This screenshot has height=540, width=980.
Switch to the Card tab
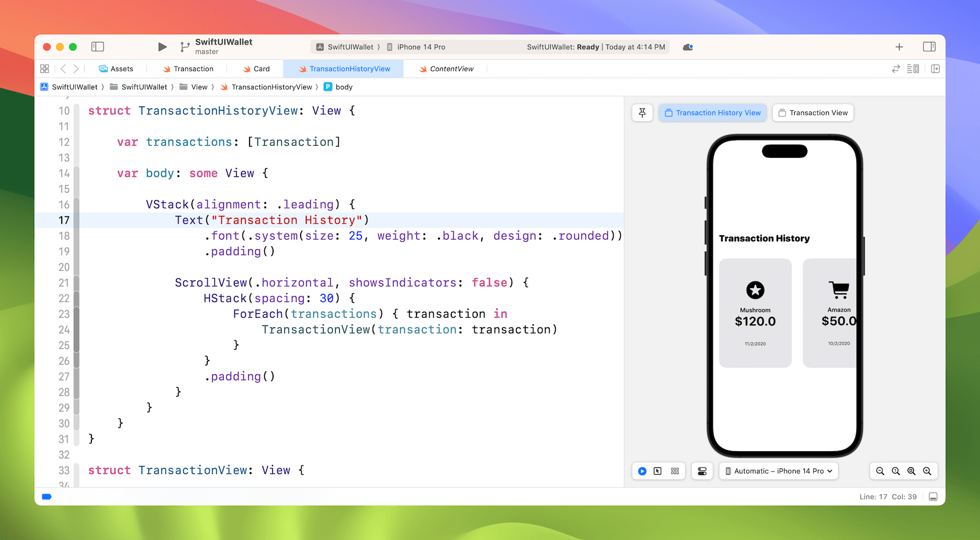(x=256, y=68)
